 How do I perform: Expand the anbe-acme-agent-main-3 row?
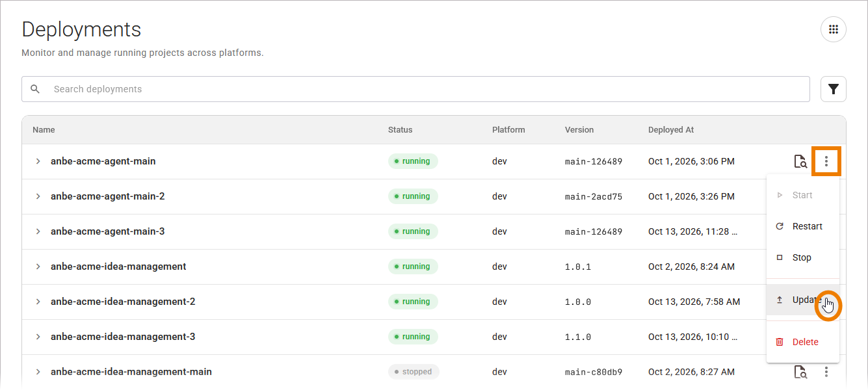38,231
